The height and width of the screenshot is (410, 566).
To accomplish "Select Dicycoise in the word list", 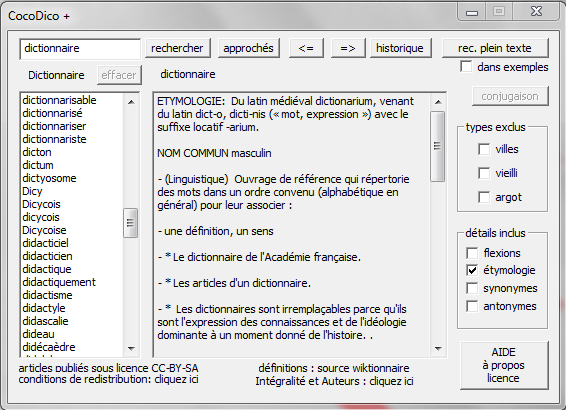I will pos(44,230).
